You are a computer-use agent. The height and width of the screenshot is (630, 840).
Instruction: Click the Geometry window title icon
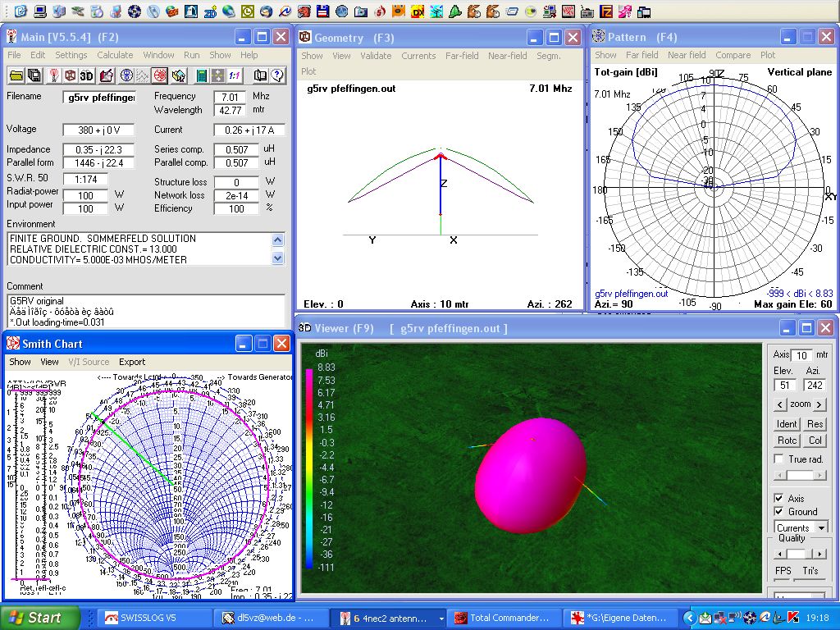tap(305, 37)
